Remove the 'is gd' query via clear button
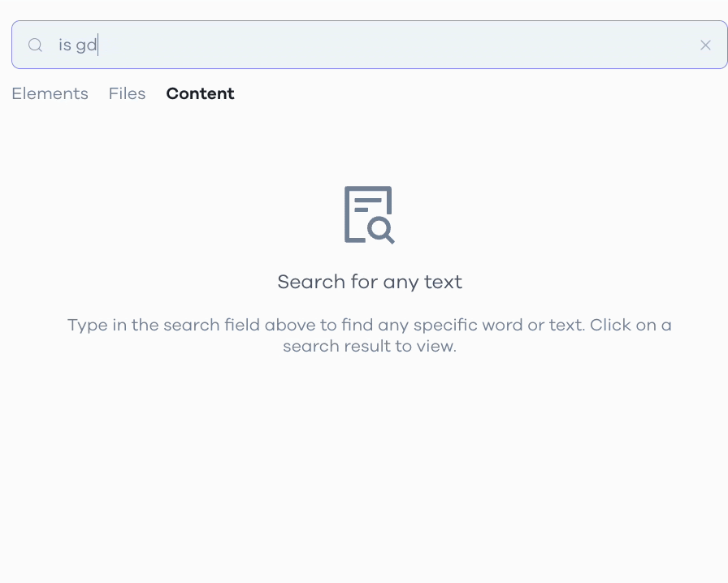 tap(705, 45)
